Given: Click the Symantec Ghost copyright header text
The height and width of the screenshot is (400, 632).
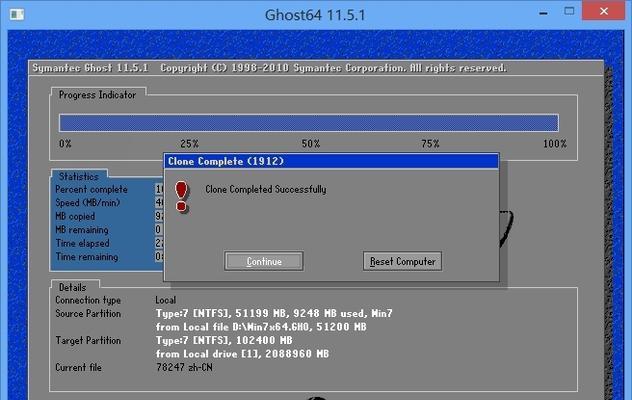Looking at the screenshot, I should 269,68.
